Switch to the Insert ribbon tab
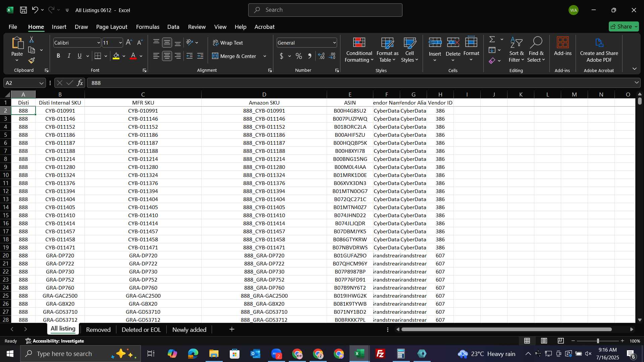 click(59, 27)
